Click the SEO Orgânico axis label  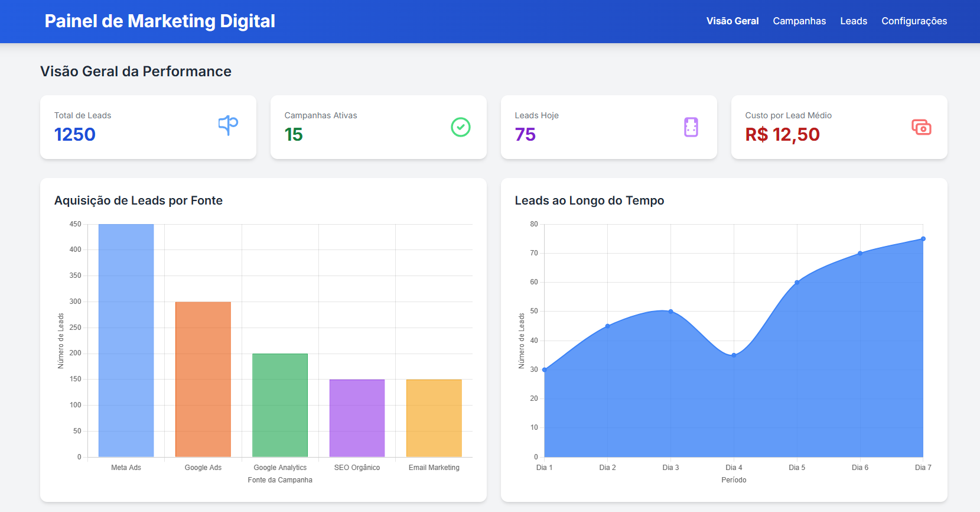point(357,468)
